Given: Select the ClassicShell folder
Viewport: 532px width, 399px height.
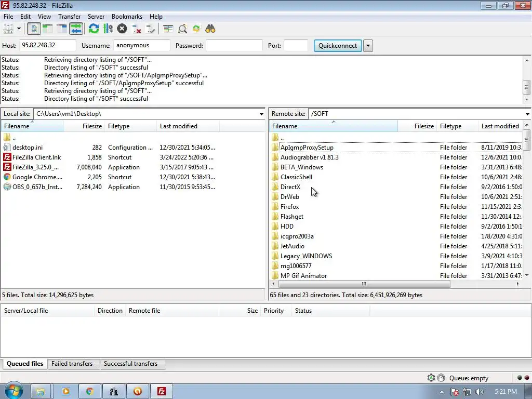Looking at the screenshot, I should (296, 177).
